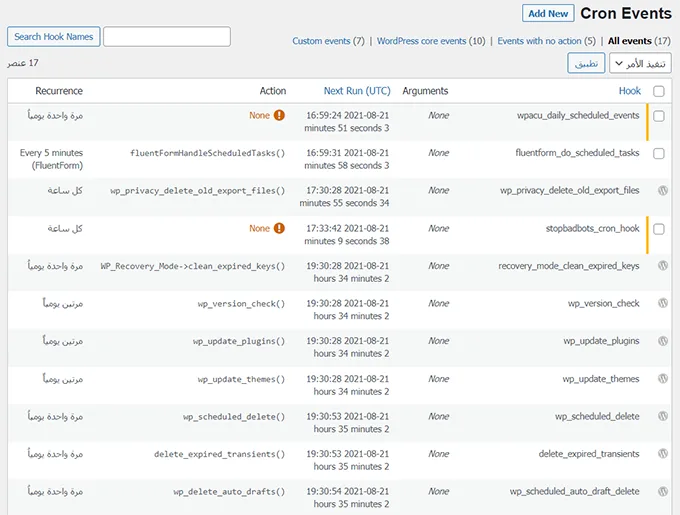Click the stopbadbots_cron_hook hook name

click(x=592, y=228)
